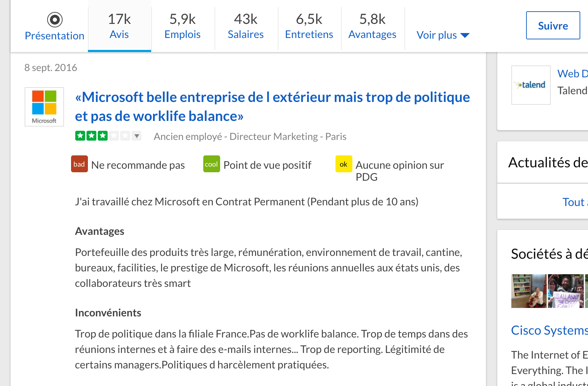
Task: Open the 'Voir plus' dropdown menu
Action: 443,35
